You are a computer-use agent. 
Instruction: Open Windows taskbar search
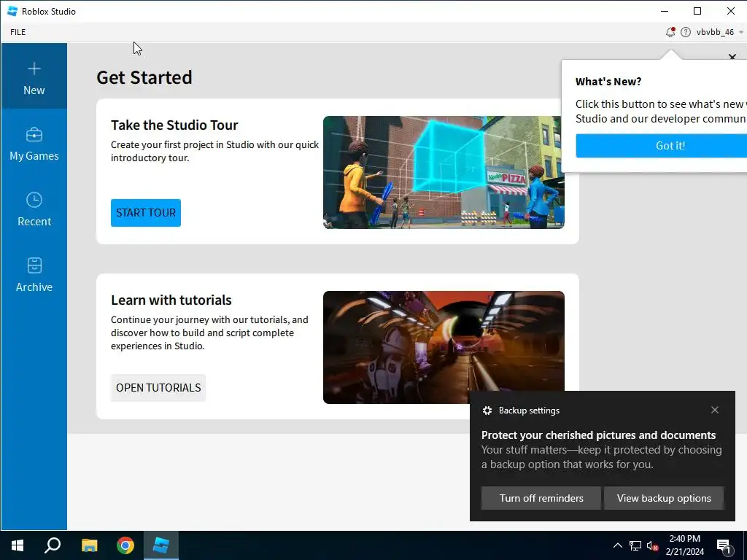pyautogui.click(x=53, y=545)
